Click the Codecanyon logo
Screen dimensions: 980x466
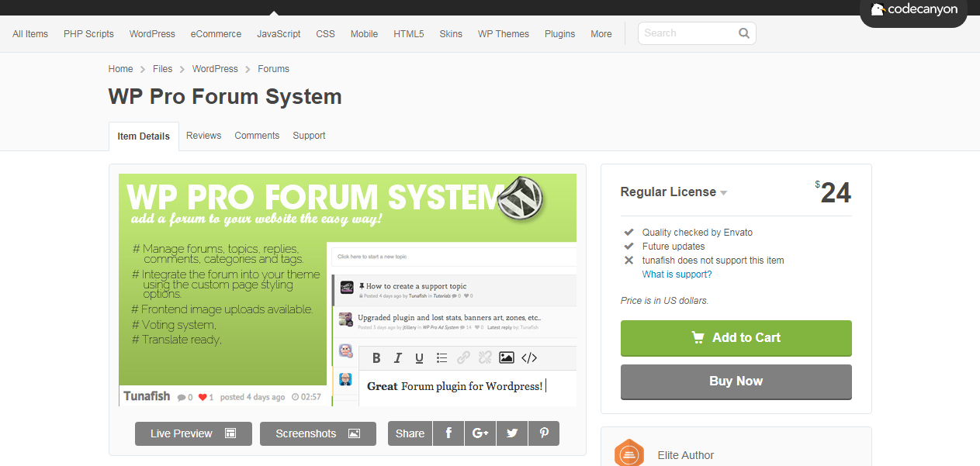[x=914, y=10]
